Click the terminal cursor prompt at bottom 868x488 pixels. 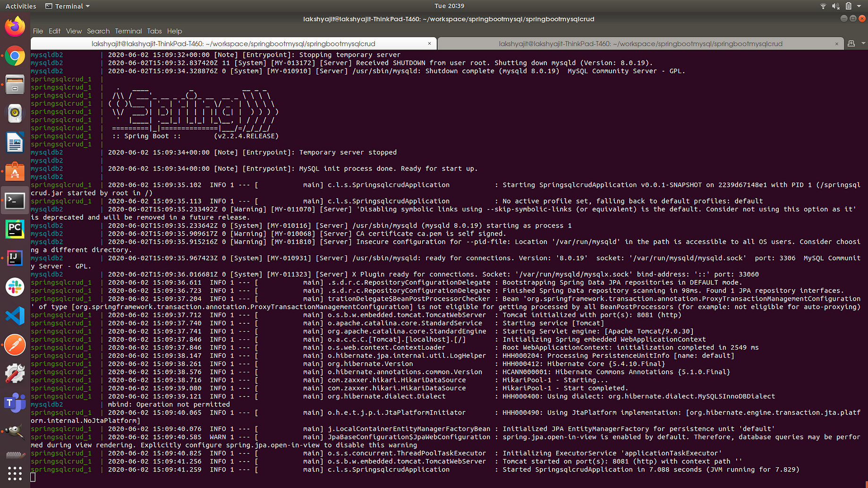[33, 477]
